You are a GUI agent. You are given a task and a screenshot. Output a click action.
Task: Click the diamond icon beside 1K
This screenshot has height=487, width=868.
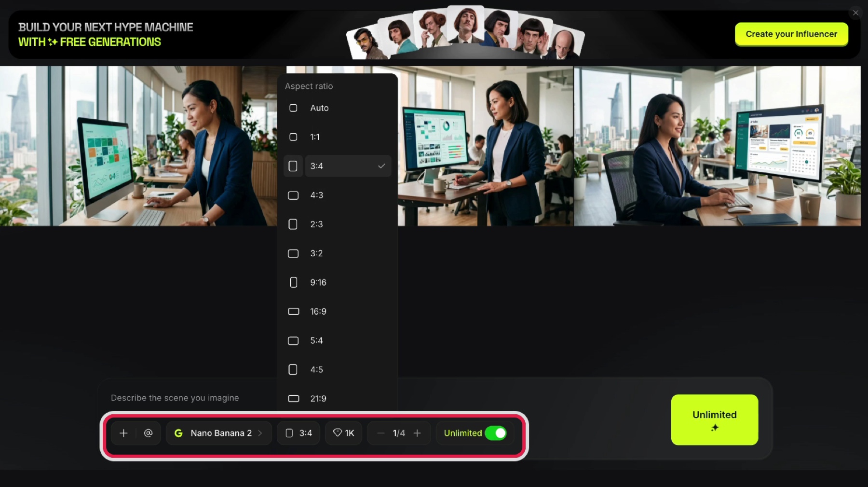point(338,432)
